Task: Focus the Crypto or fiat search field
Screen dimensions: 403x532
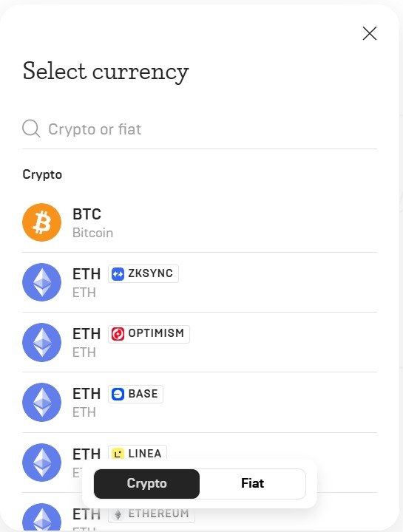Action: (200, 129)
